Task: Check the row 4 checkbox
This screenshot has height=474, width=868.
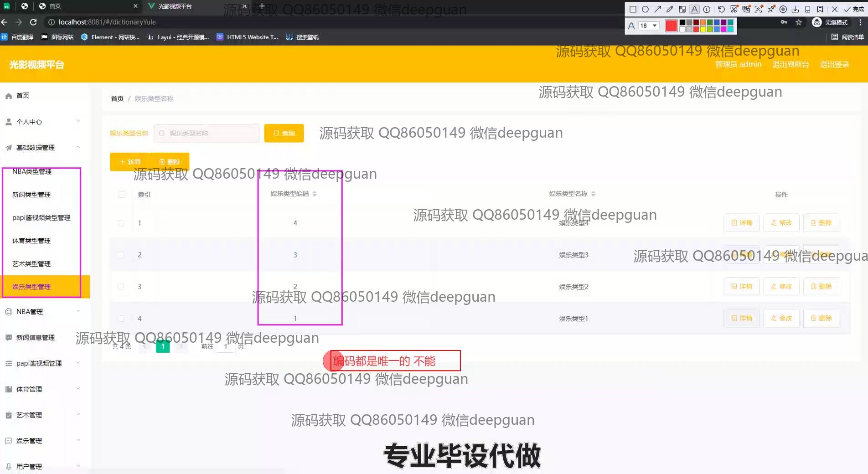Action: click(121, 319)
